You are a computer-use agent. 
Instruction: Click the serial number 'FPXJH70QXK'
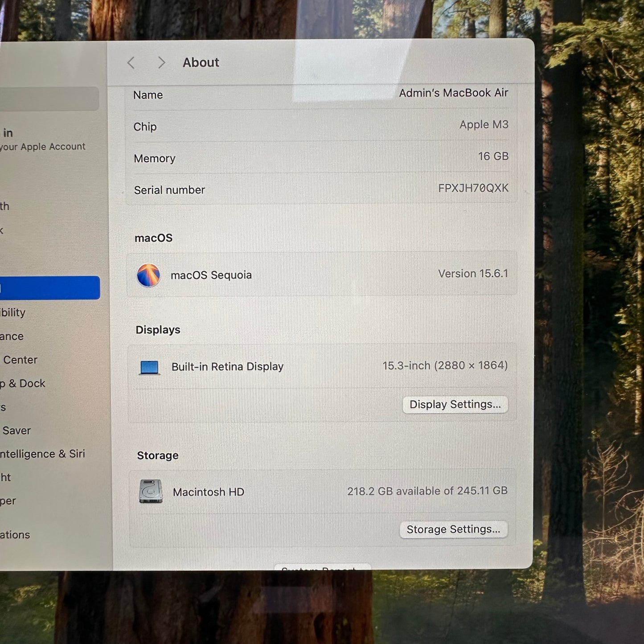(473, 188)
